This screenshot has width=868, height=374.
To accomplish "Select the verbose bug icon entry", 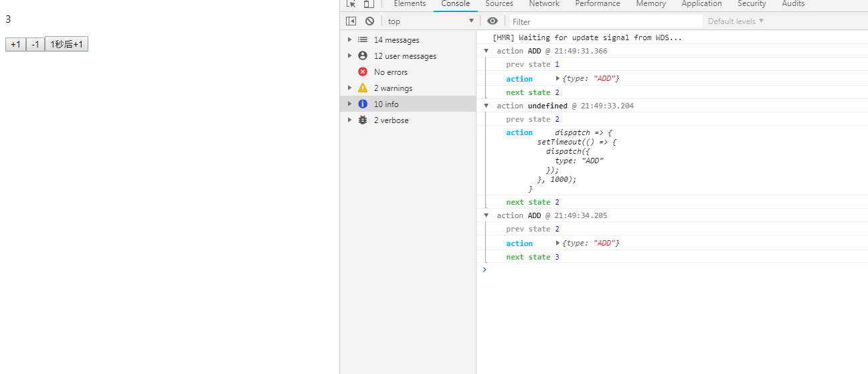I will click(x=363, y=120).
